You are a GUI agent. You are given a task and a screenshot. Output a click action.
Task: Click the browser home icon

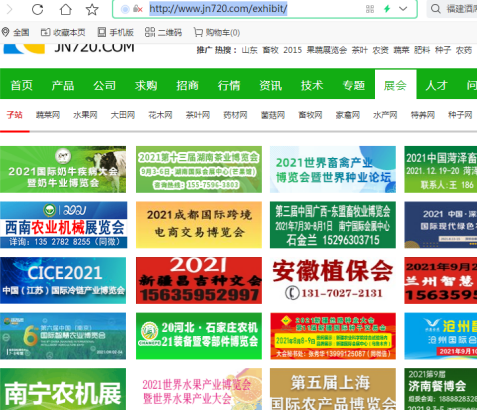[65, 9]
